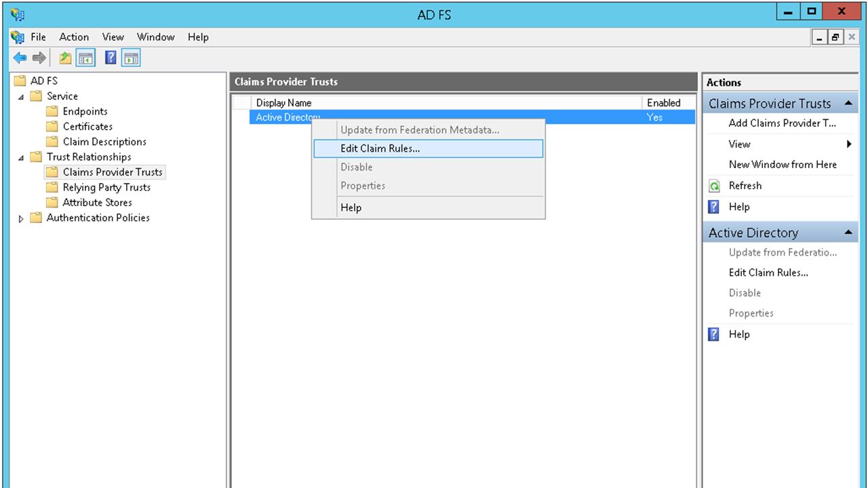Choose Edit Claim Rules in context menu
Image resolution: width=868 pixels, height=488 pixels.
tap(429, 148)
